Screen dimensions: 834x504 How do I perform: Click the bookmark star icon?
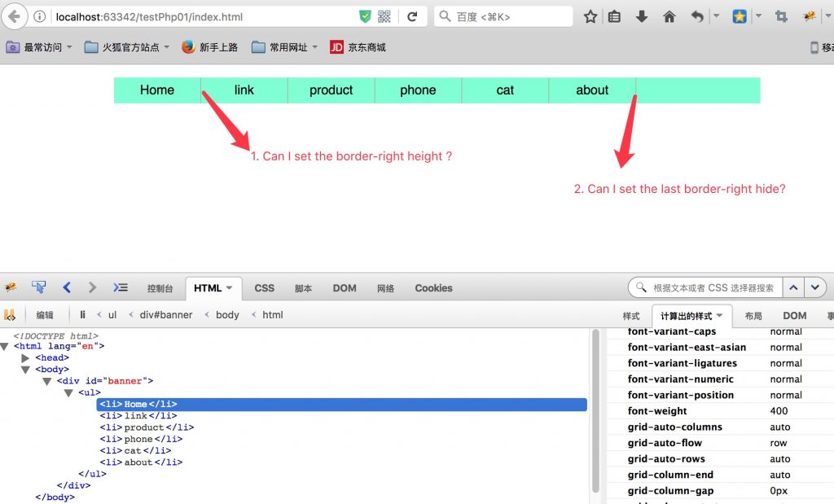[590, 16]
